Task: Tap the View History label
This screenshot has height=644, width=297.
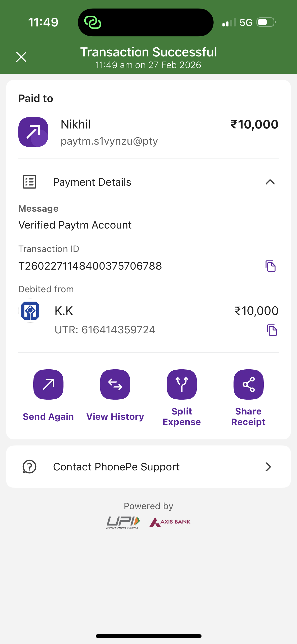Action: point(115,417)
